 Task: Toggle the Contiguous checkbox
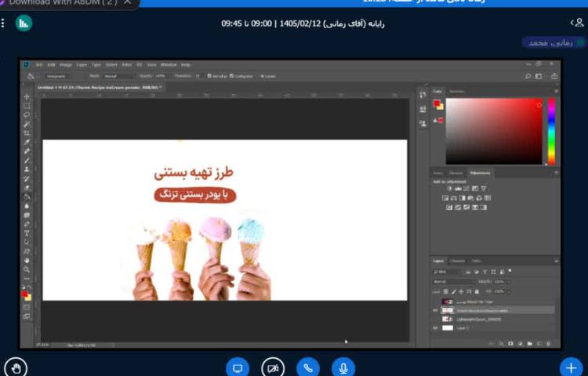pyautogui.click(x=232, y=76)
